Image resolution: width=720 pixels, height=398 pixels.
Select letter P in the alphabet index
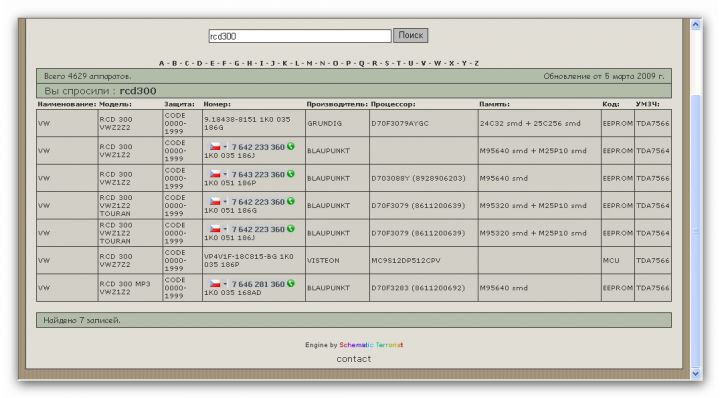pos(348,63)
